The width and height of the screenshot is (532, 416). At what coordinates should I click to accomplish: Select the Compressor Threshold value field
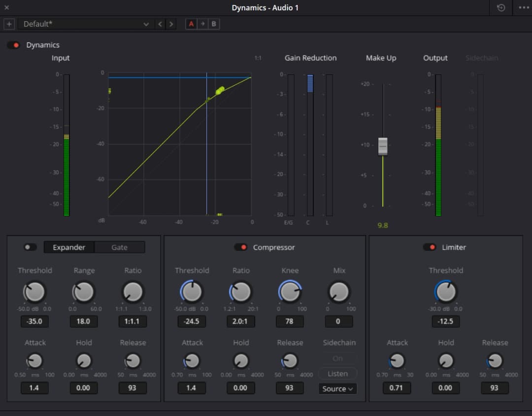point(192,321)
